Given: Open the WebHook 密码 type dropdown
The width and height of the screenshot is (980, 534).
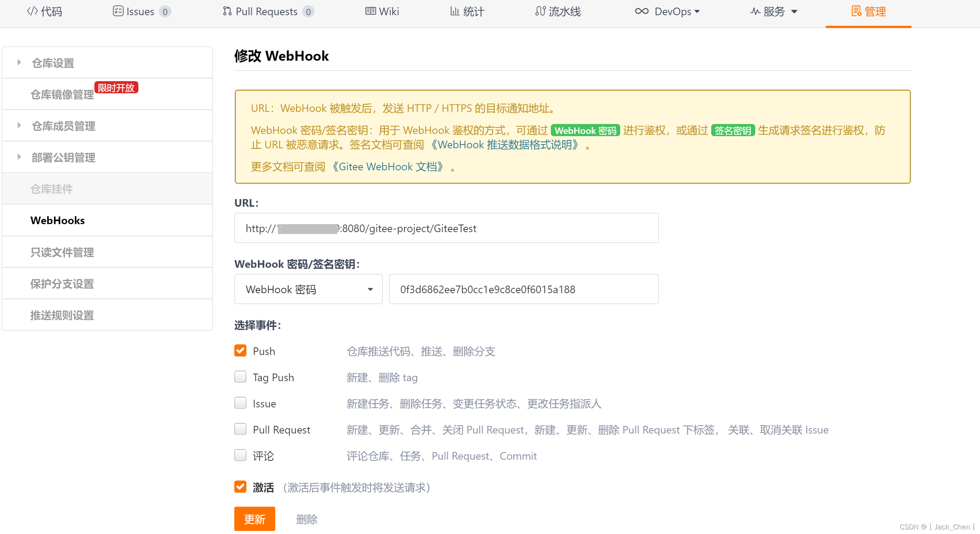Looking at the screenshot, I should coord(308,289).
